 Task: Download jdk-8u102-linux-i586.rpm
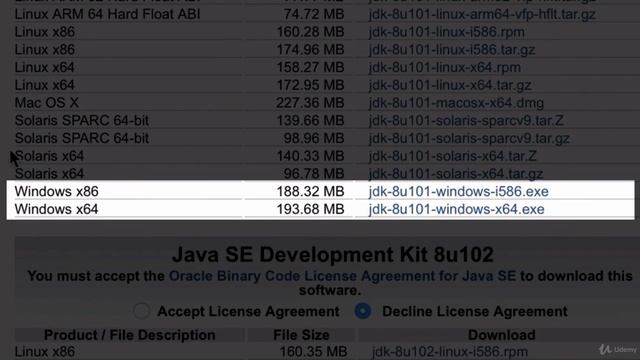(449, 352)
